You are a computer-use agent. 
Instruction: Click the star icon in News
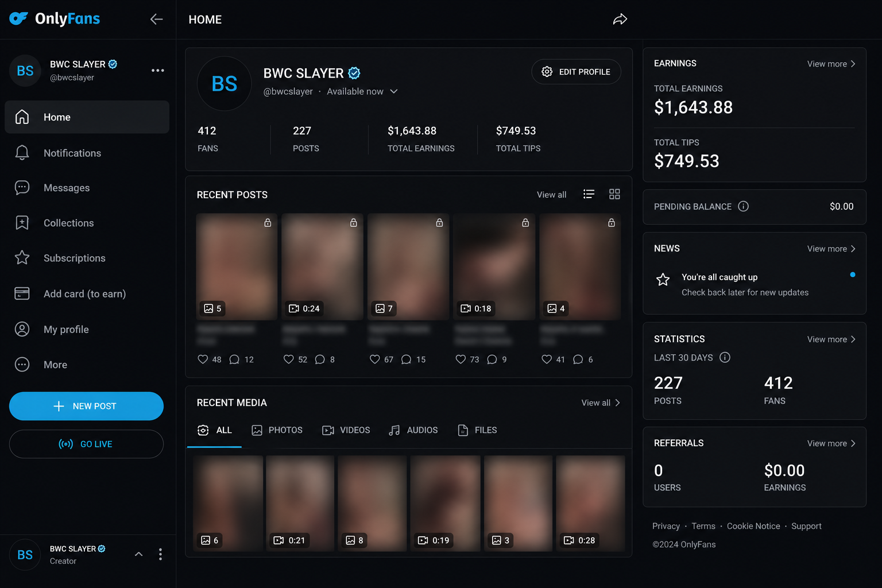663,280
